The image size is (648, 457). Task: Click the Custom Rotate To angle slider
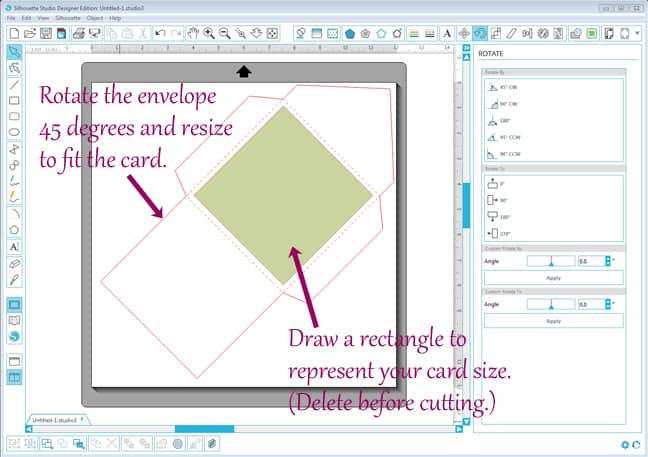tap(550, 304)
